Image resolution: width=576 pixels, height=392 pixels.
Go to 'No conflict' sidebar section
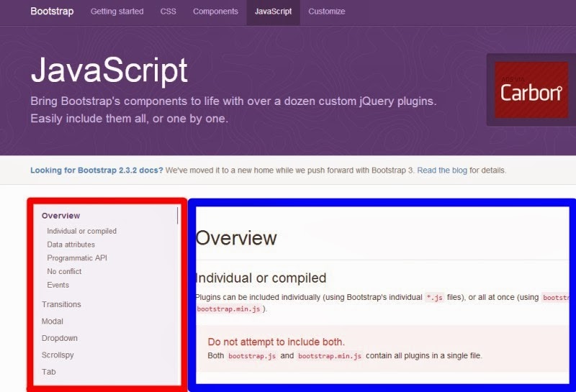click(64, 272)
